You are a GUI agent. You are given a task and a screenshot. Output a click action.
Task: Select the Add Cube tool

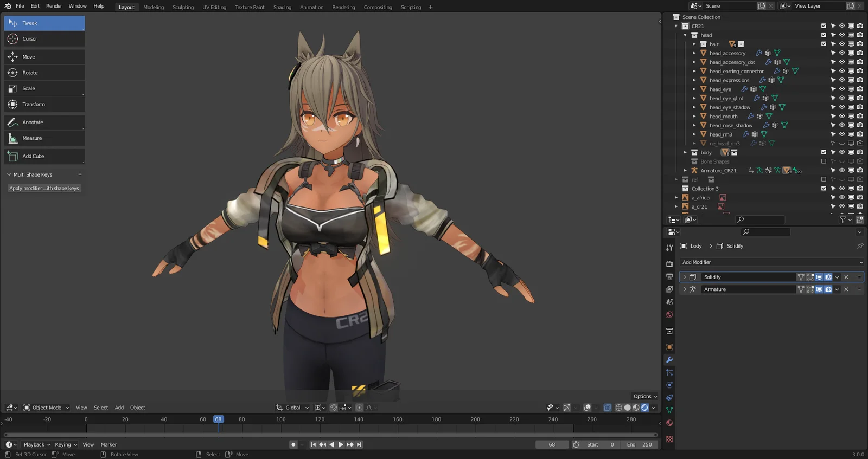44,156
